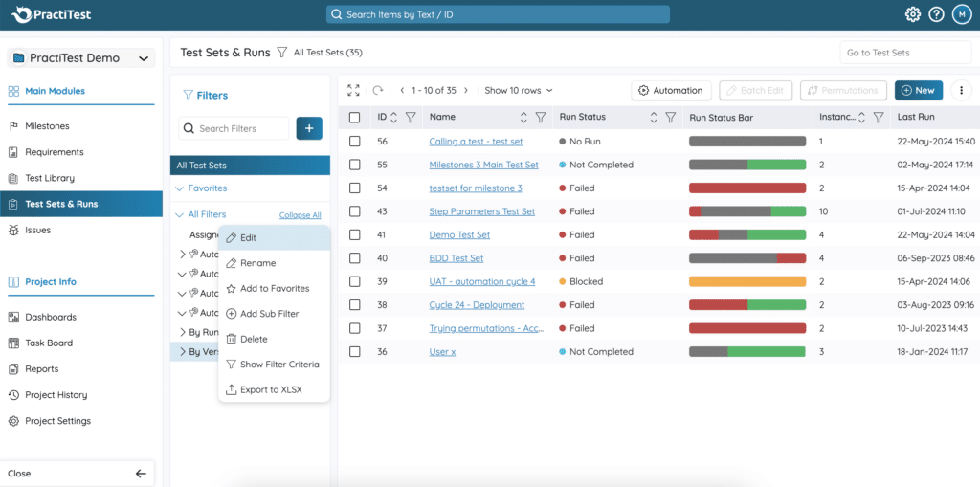The height and width of the screenshot is (487, 980).
Task: Tick the checkbox for Demo Test Set row
Action: coord(355,235)
